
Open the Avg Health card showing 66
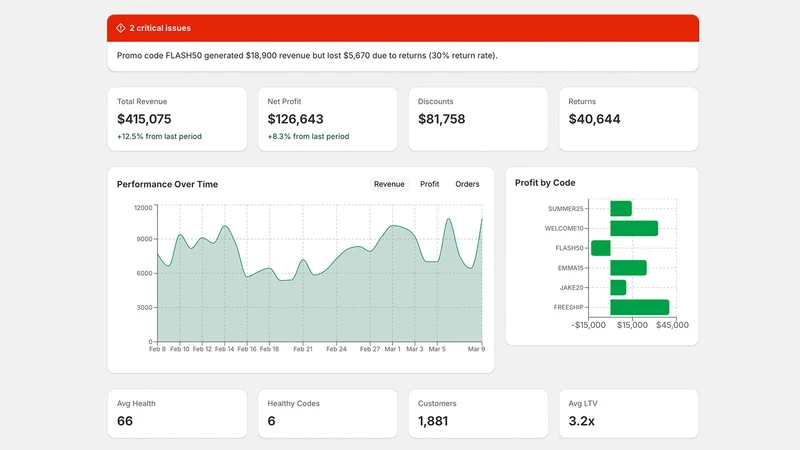point(177,414)
